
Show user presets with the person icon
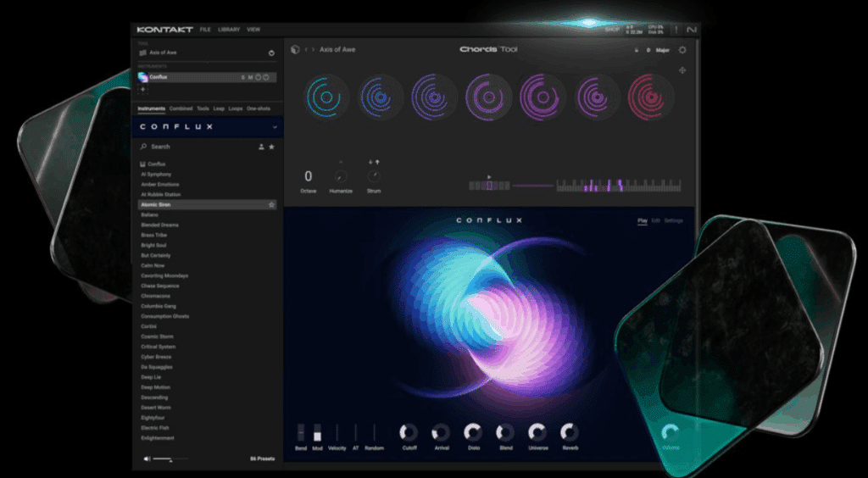[261, 147]
